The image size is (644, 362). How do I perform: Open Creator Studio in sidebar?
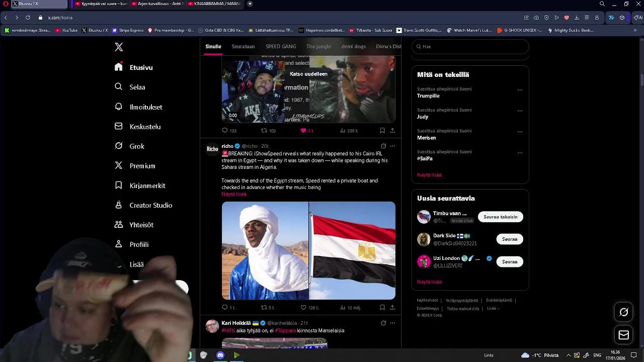[x=143, y=205]
